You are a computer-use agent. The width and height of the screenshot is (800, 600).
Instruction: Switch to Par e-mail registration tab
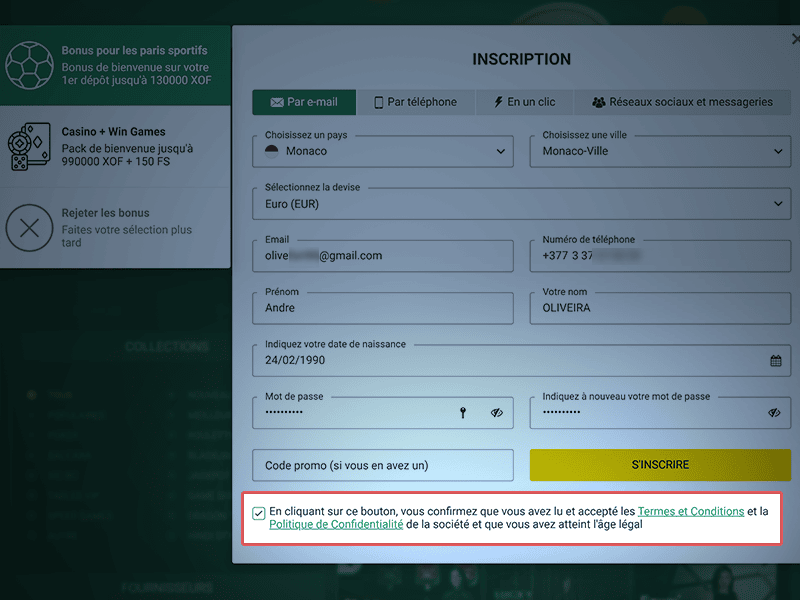point(304,102)
